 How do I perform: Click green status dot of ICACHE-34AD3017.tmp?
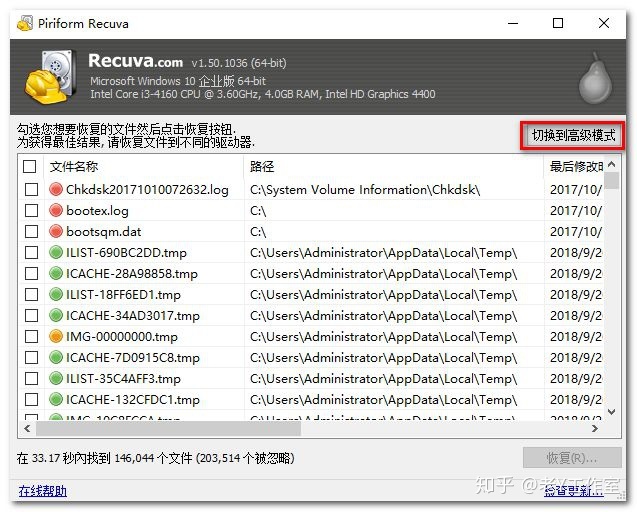tap(56, 315)
